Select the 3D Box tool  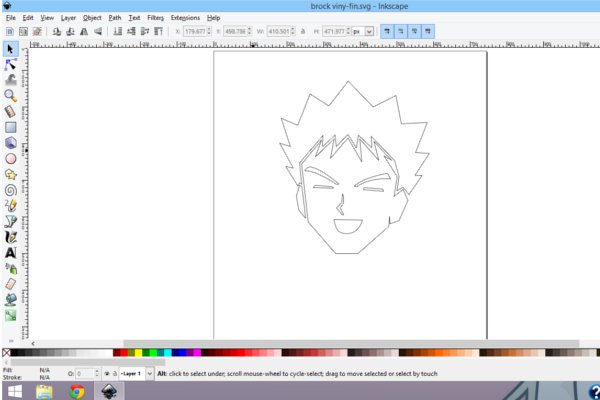[x=10, y=143]
